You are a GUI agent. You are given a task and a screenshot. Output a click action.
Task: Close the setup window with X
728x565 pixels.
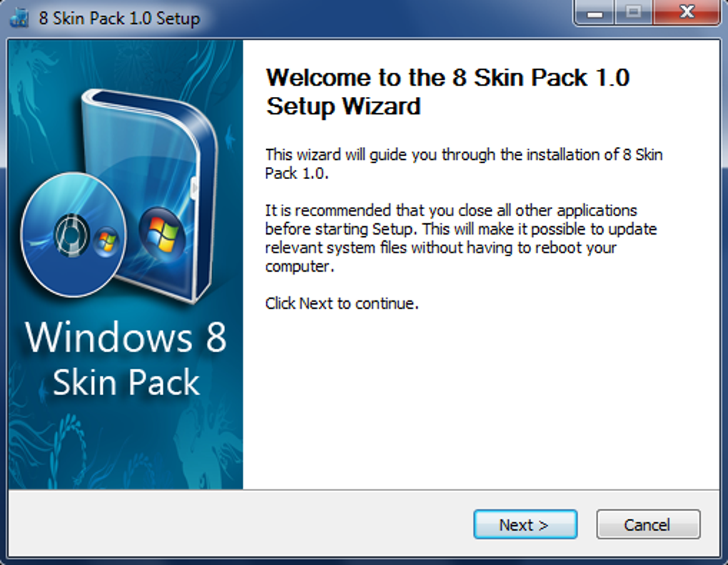[687, 12]
